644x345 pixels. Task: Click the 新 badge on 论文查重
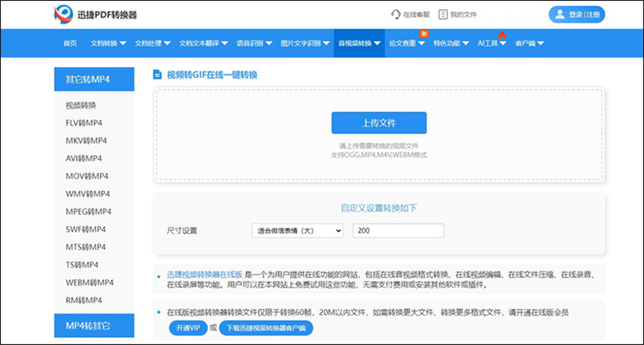[x=424, y=33]
